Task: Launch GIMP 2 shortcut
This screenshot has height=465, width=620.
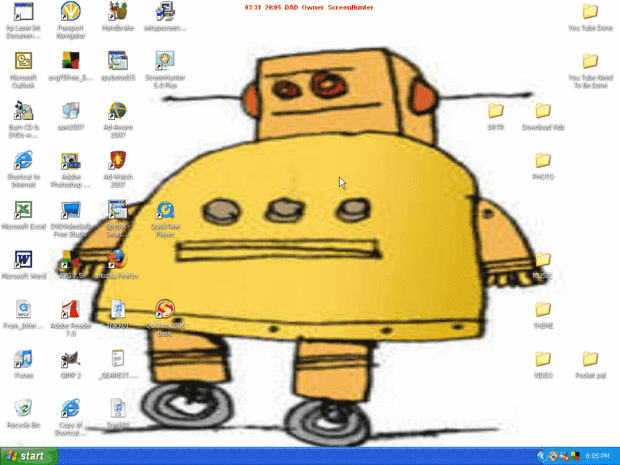Action: pyautogui.click(x=70, y=359)
